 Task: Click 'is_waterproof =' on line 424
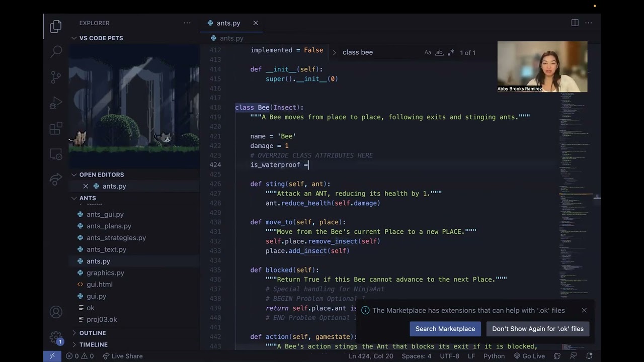point(279,165)
